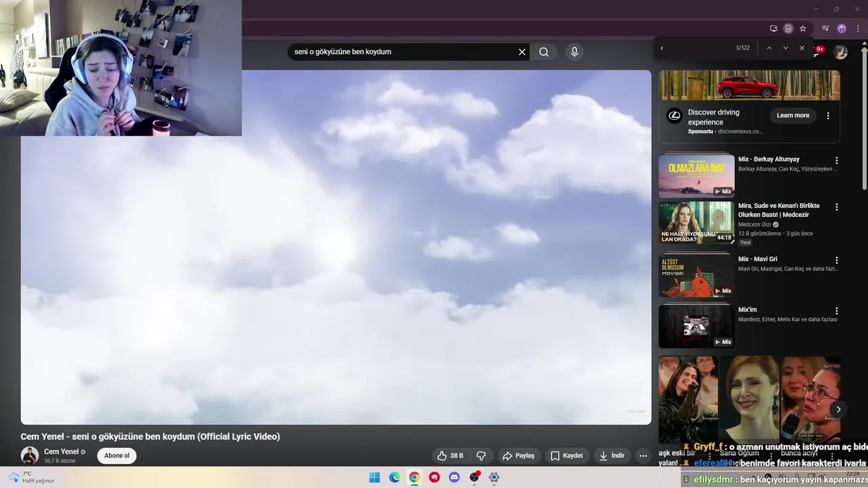Viewport: 868px width, 488px height.
Task: Click the video title text
Action: coord(150,436)
